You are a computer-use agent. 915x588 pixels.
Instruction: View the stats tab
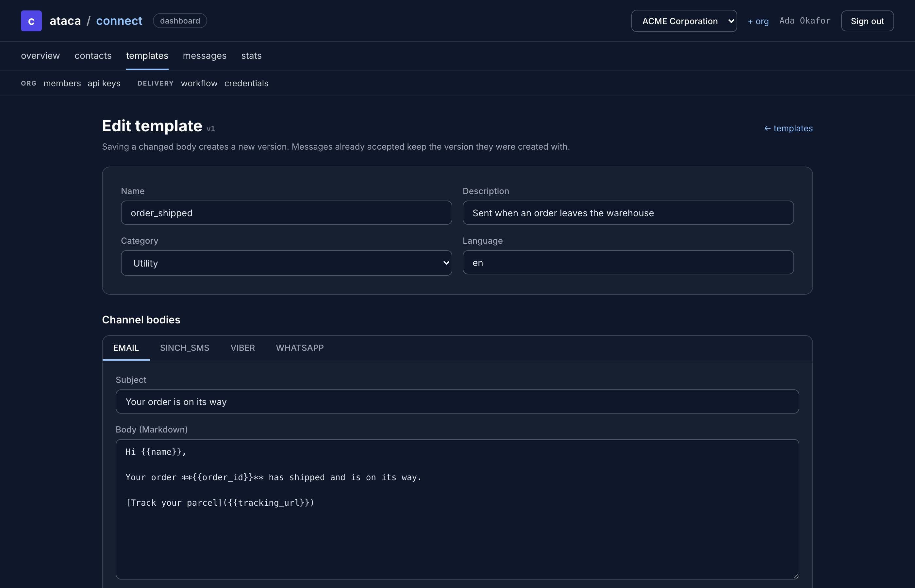coord(251,56)
